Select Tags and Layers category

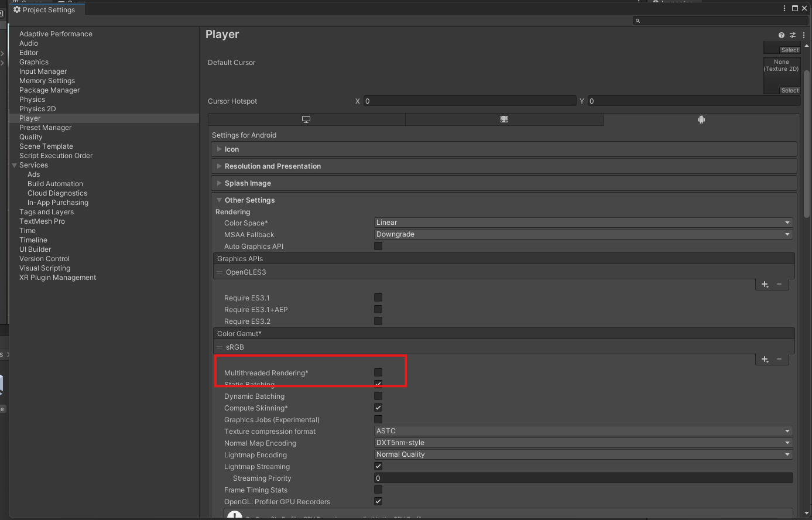[46, 212]
